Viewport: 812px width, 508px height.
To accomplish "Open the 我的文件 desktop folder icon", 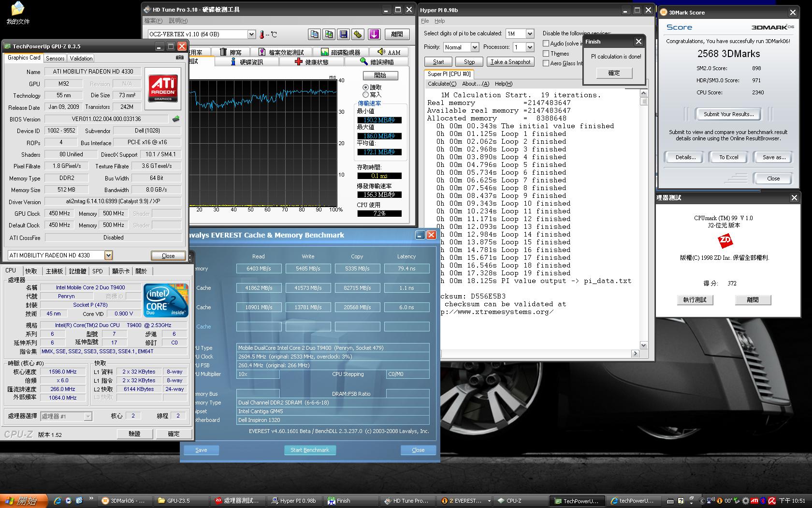I will click(x=18, y=13).
